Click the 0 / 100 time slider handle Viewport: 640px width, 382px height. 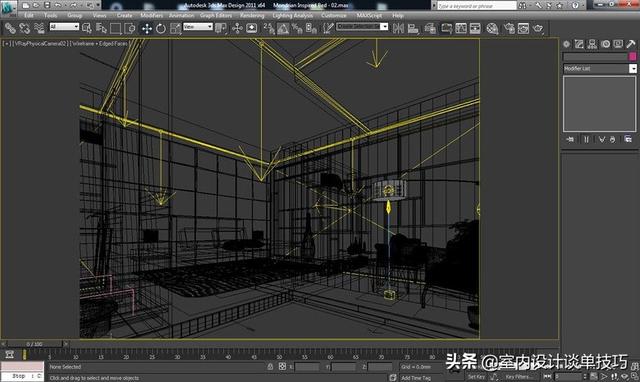(x=35, y=344)
